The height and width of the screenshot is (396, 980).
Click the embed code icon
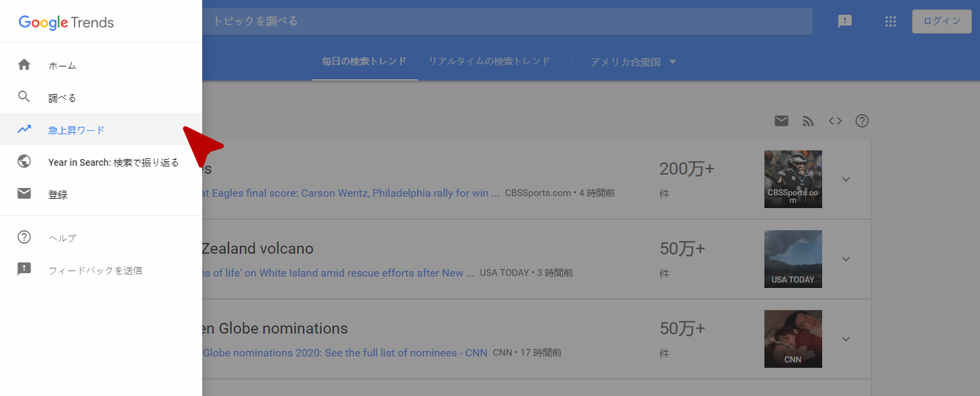(835, 121)
